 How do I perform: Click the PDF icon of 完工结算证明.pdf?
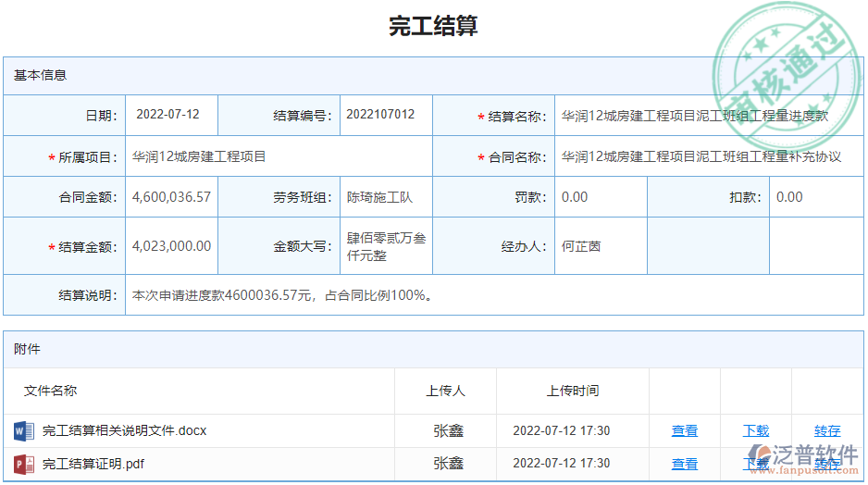coord(24,464)
